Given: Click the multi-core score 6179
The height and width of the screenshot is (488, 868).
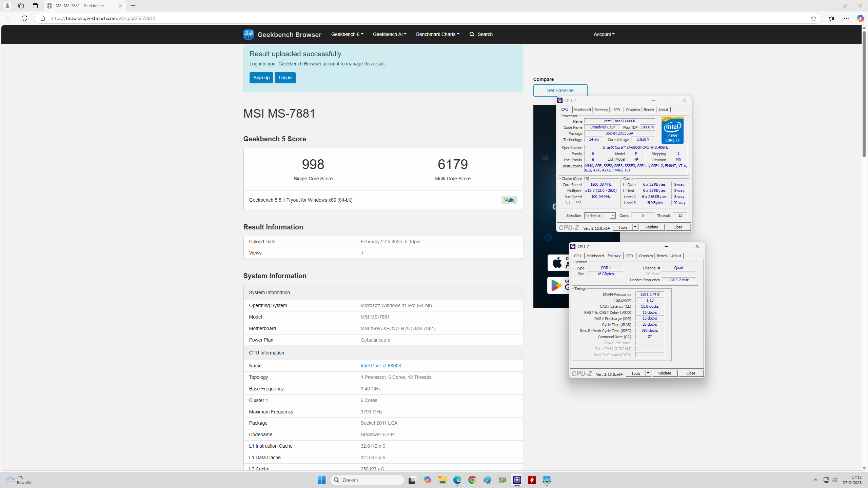Looking at the screenshot, I should (x=453, y=164).
